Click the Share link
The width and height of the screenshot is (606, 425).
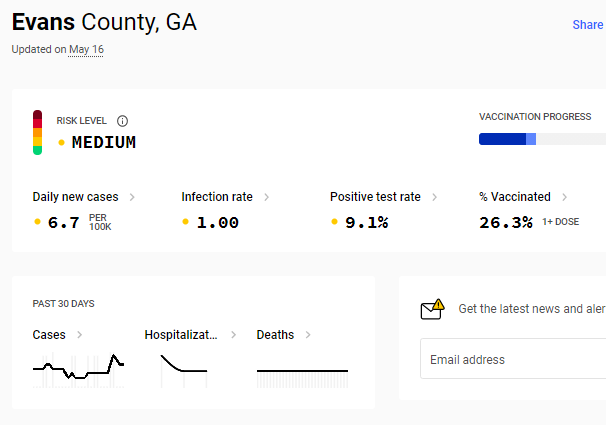pyautogui.click(x=587, y=25)
